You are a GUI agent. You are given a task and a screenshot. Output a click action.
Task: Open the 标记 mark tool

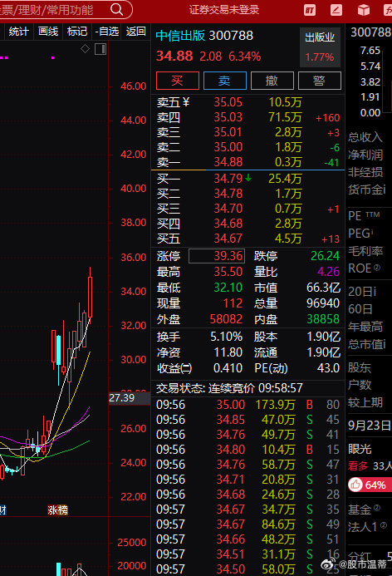pos(77,32)
